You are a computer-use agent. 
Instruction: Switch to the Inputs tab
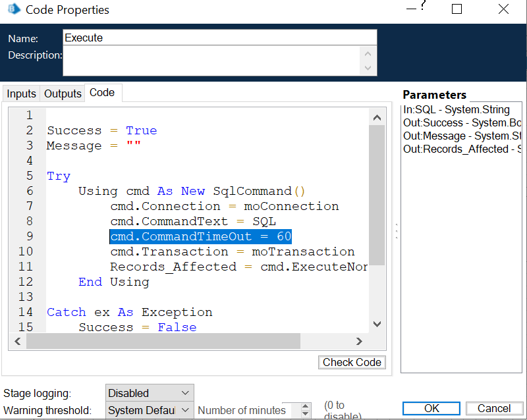coord(21,93)
